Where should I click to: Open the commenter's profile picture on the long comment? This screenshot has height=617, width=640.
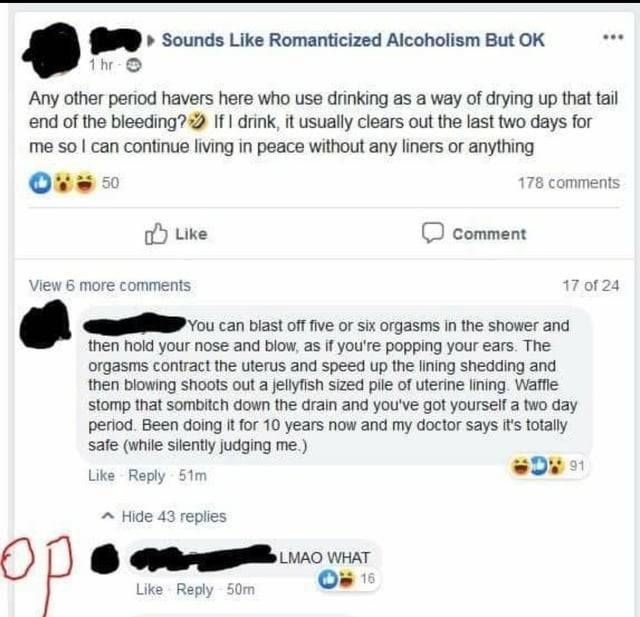coord(44,323)
